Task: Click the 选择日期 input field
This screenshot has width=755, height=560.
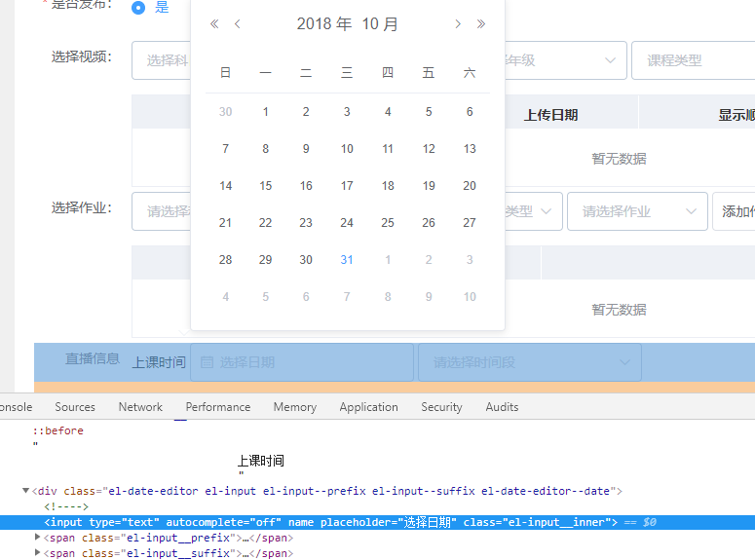Action: (x=302, y=362)
